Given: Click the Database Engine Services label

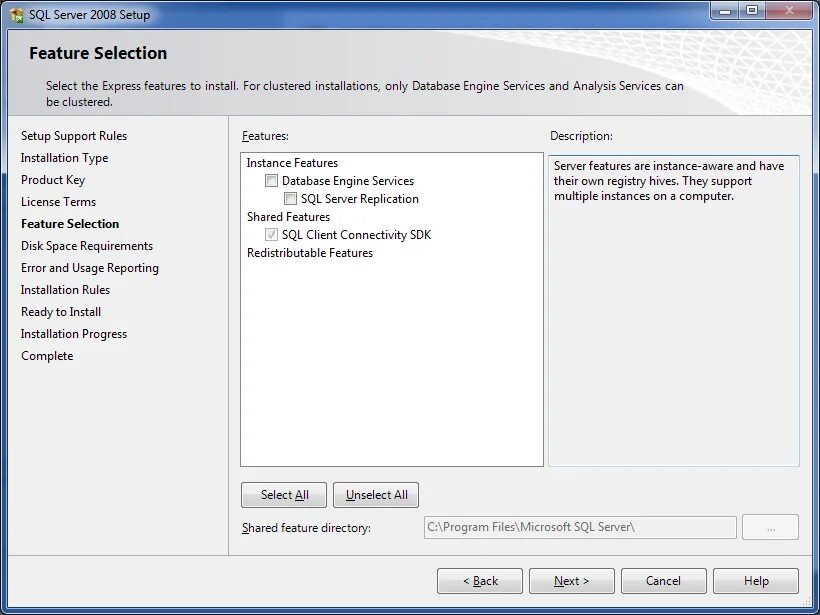Looking at the screenshot, I should (348, 181).
